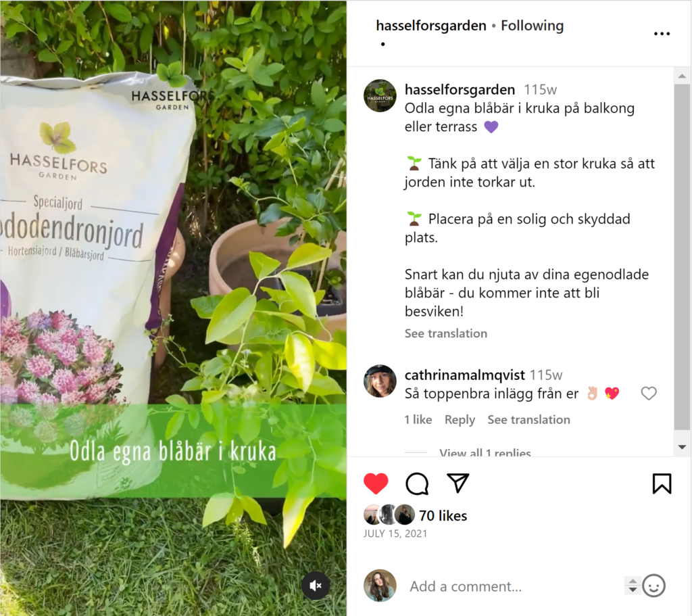The height and width of the screenshot is (616, 692).
Task: Expand View all 1 replies
Action: 485,452
